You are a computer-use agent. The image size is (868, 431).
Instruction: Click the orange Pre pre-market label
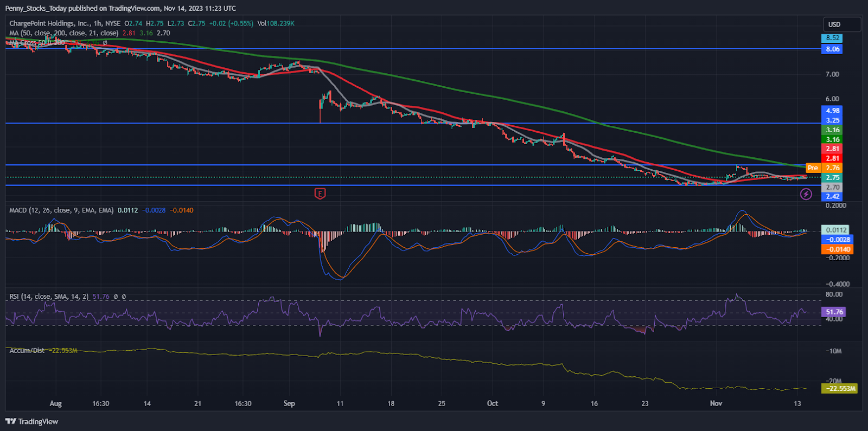coord(813,168)
